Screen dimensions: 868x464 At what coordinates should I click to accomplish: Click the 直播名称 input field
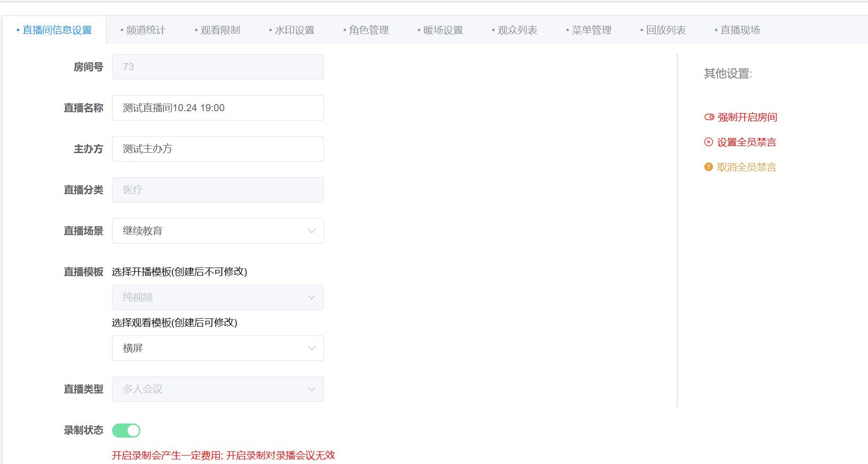[218, 108]
